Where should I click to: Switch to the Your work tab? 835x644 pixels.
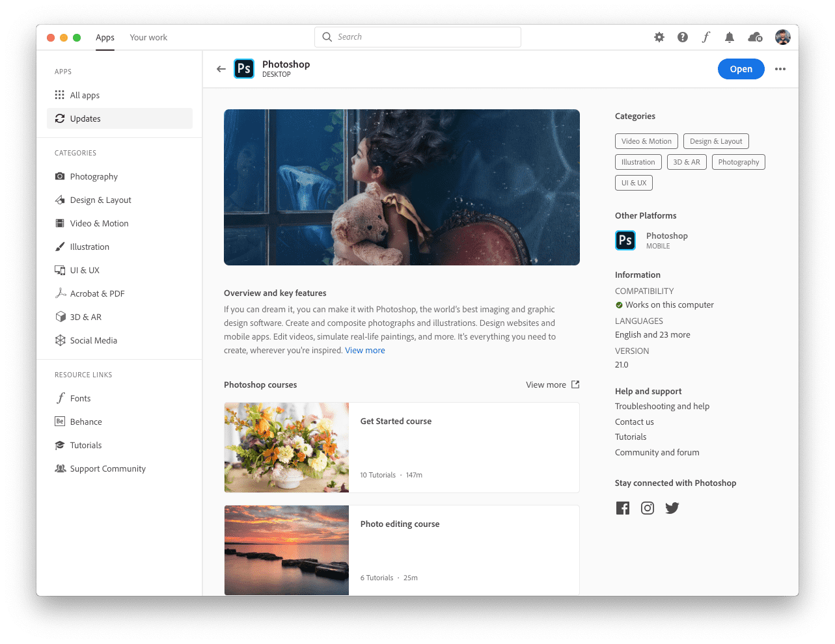(x=148, y=38)
